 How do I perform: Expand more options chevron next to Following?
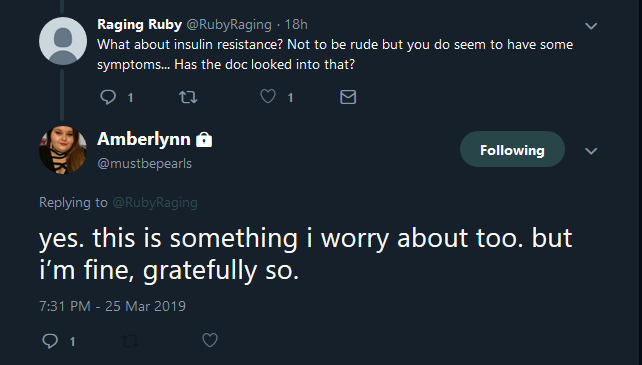pyautogui.click(x=591, y=151)
